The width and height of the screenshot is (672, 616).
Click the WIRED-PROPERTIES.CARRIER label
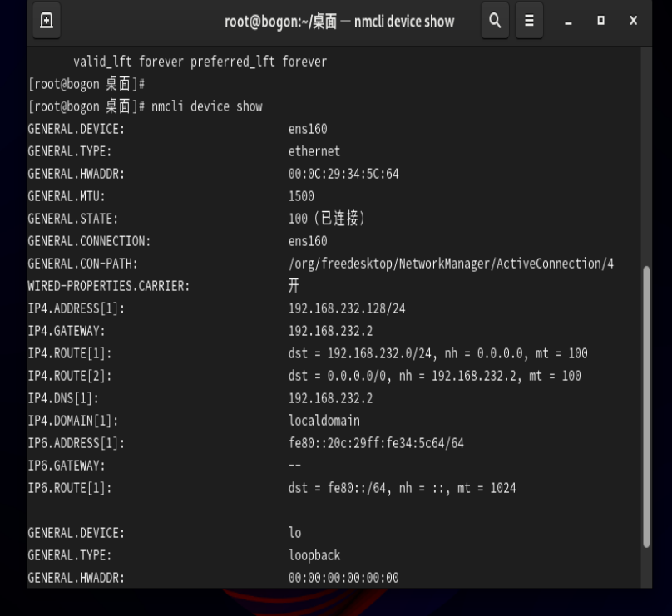pyautogui.click(x=109, y=286)
